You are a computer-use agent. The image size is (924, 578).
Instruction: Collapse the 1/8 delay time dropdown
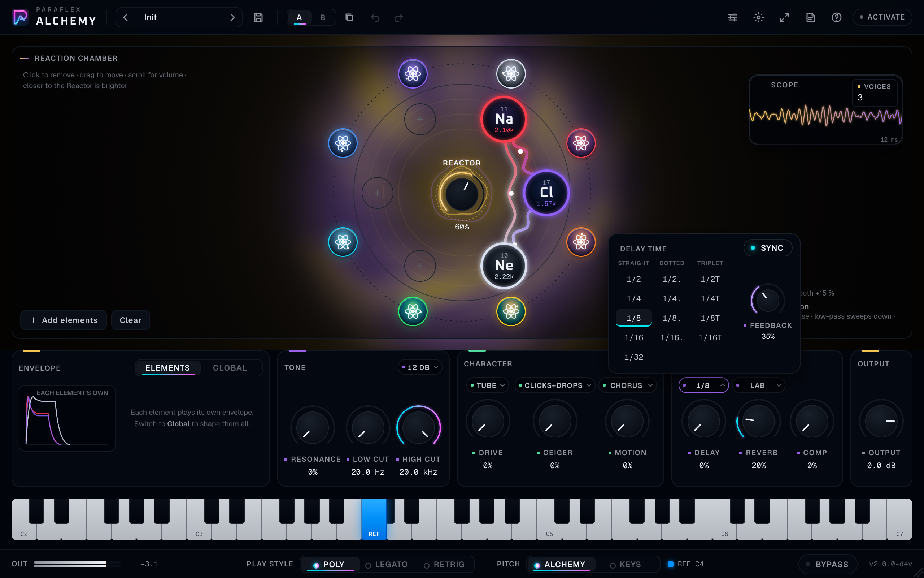(x=704, y=385)
